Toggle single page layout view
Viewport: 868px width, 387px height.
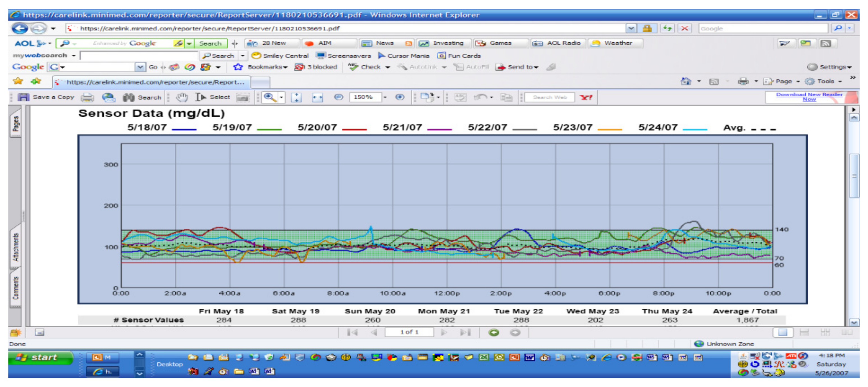[x=782, y=333]
